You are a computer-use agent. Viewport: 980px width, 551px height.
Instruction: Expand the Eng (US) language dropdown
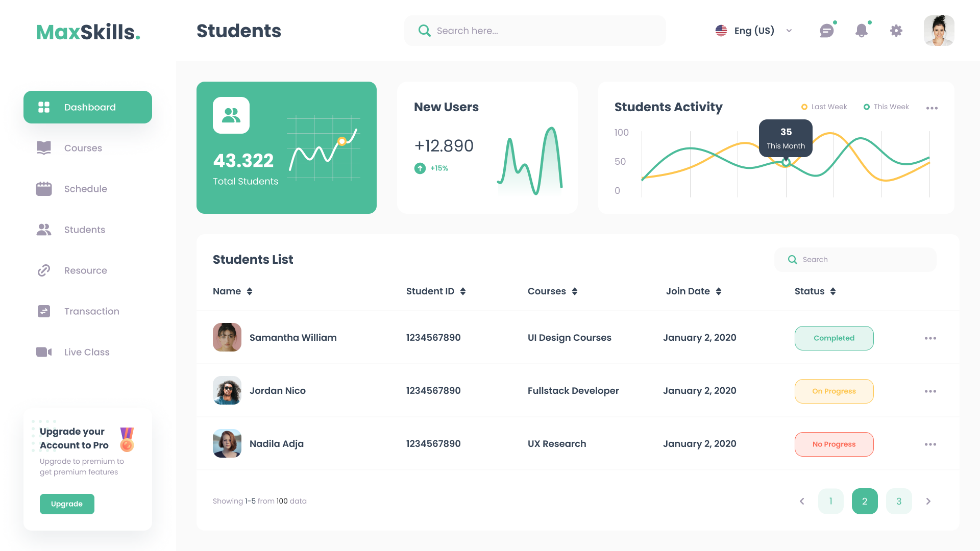789,31
